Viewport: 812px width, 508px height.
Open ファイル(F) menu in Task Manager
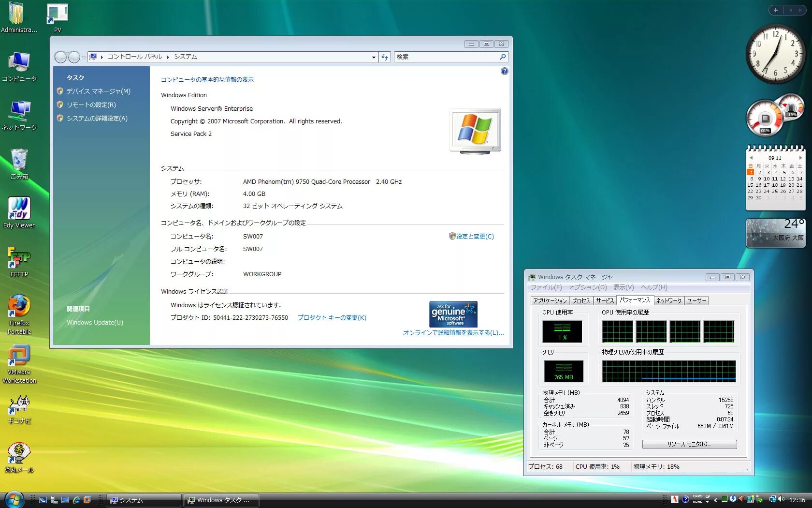546,287
